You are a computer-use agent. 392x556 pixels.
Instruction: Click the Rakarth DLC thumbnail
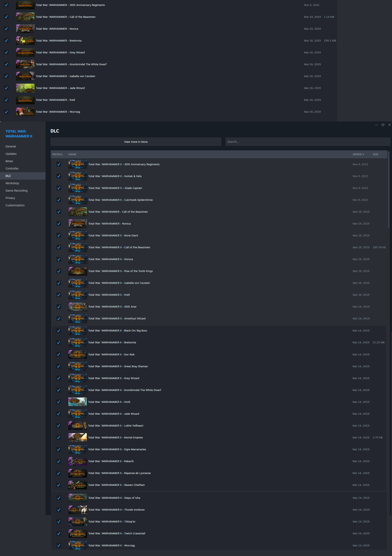[78, 461]
